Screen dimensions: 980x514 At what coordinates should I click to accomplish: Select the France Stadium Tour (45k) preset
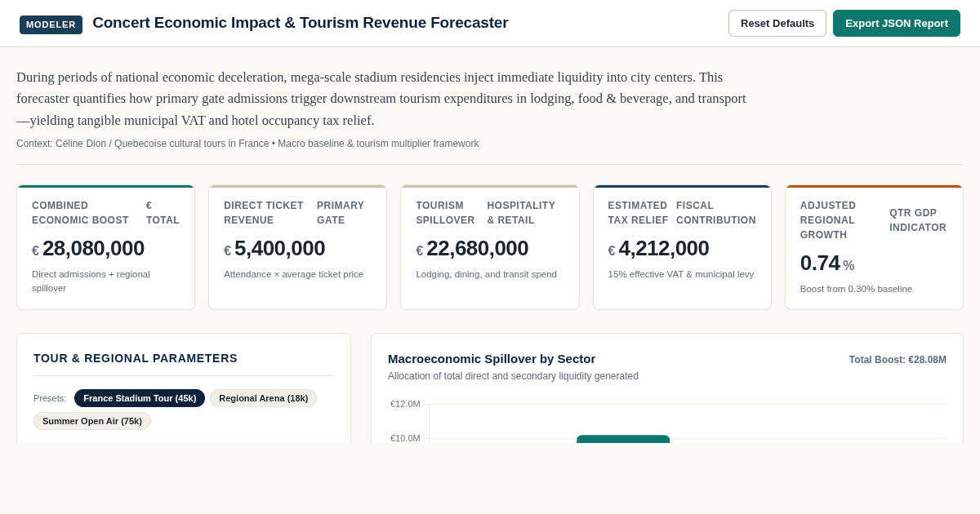(x=140, y=398)
